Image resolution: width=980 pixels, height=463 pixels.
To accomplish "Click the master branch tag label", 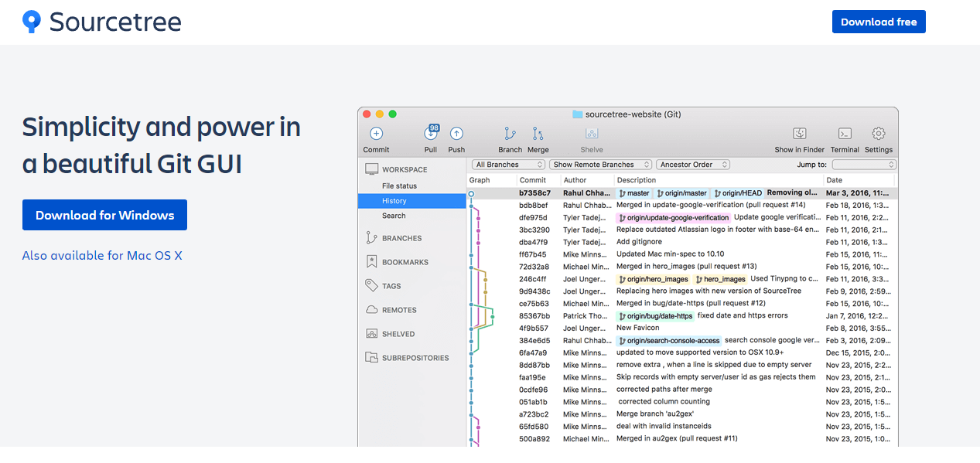I will (x=634, y=193).
